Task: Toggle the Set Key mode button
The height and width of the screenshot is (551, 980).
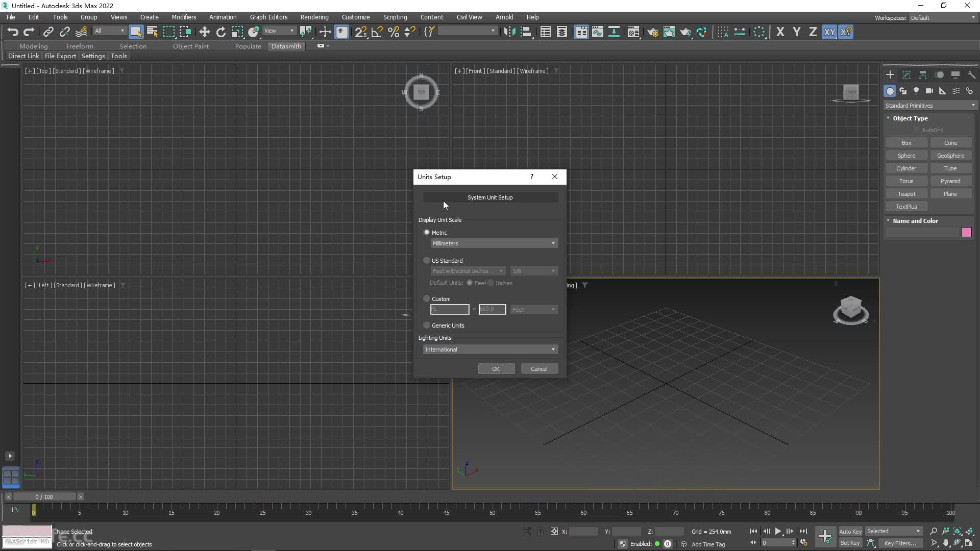Action: 850,543
